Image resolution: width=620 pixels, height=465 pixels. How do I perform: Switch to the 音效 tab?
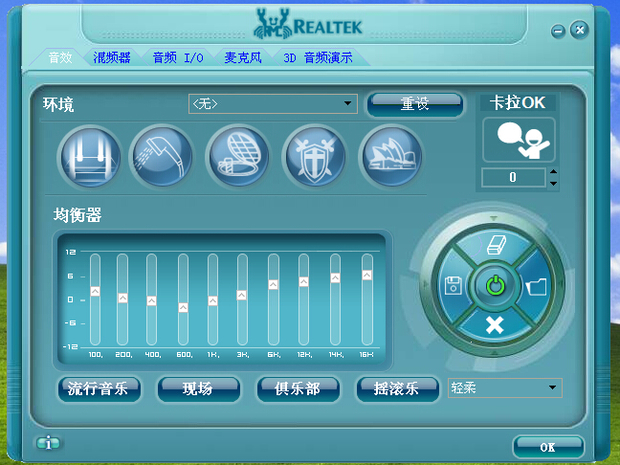click(x=60, y=58)
